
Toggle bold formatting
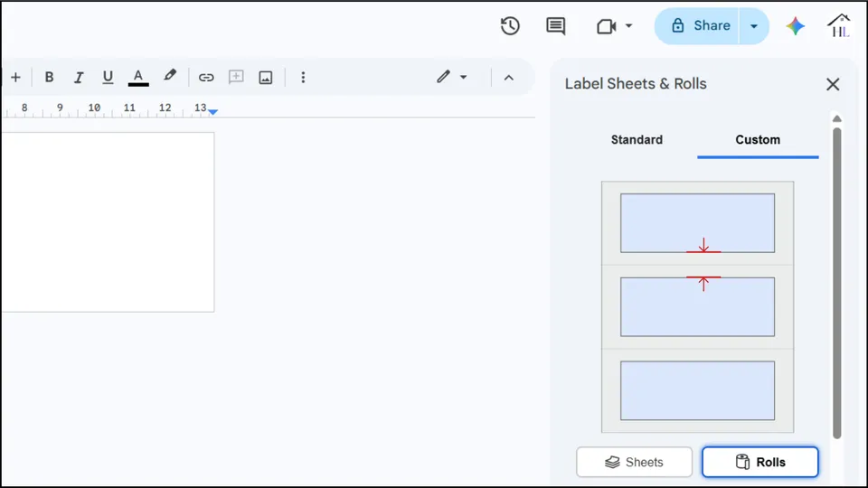pos(49,78)
